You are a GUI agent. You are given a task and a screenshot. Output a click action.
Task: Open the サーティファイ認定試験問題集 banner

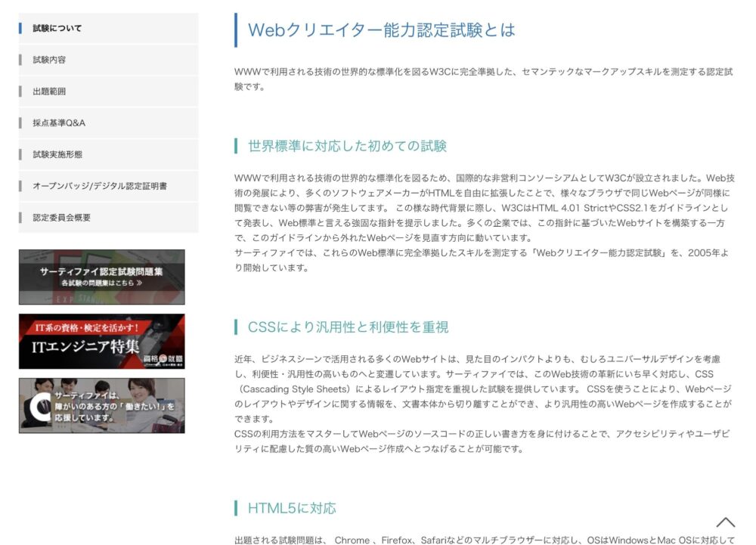102,277
